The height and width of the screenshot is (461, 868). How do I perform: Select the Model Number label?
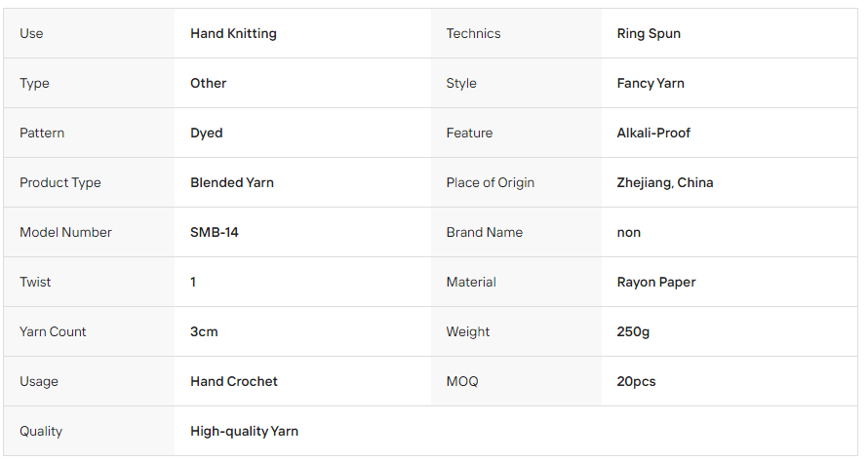click(65, 232)
